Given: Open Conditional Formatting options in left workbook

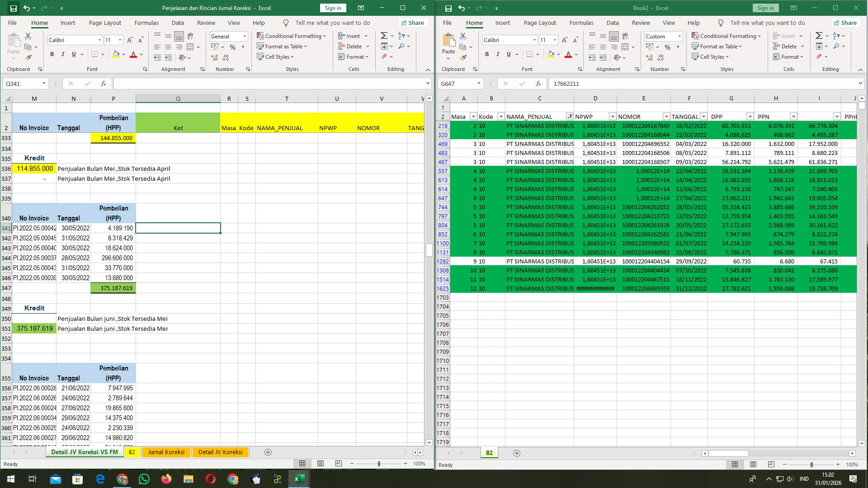Looking at the screenshot, I should point(292,36).
